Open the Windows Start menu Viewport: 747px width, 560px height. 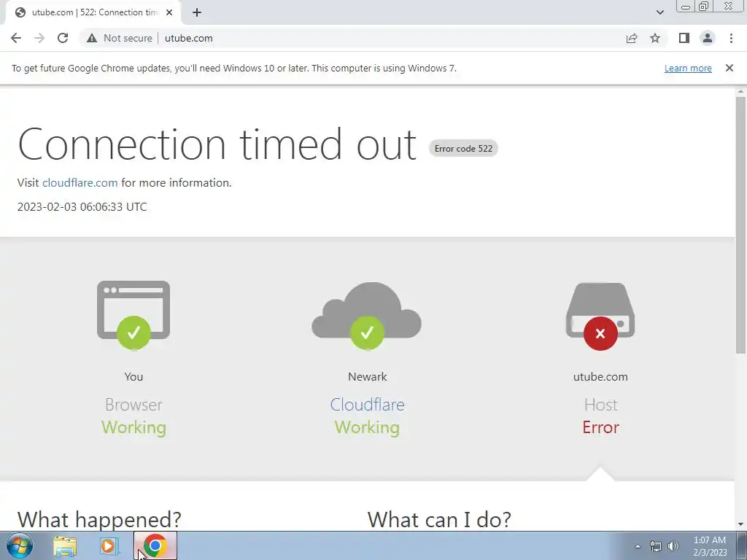coord(20,545)
